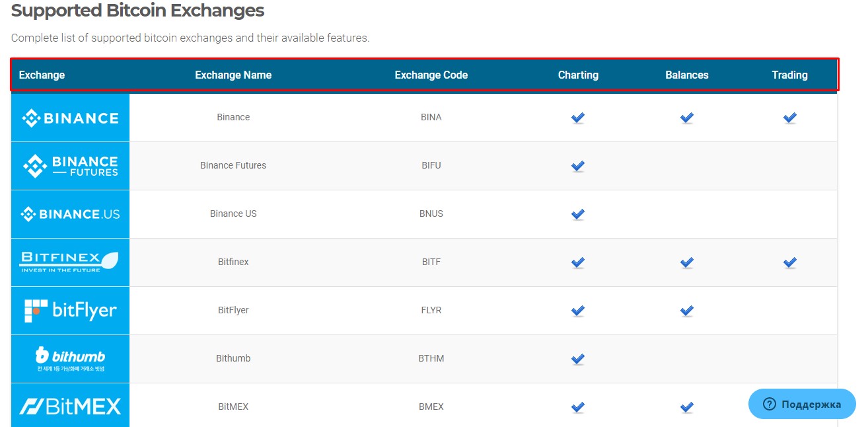This screenshot has width=868, height=427.
Task: Click the Supported Bitcoin Exchanges heading
Action: [137, 11]
